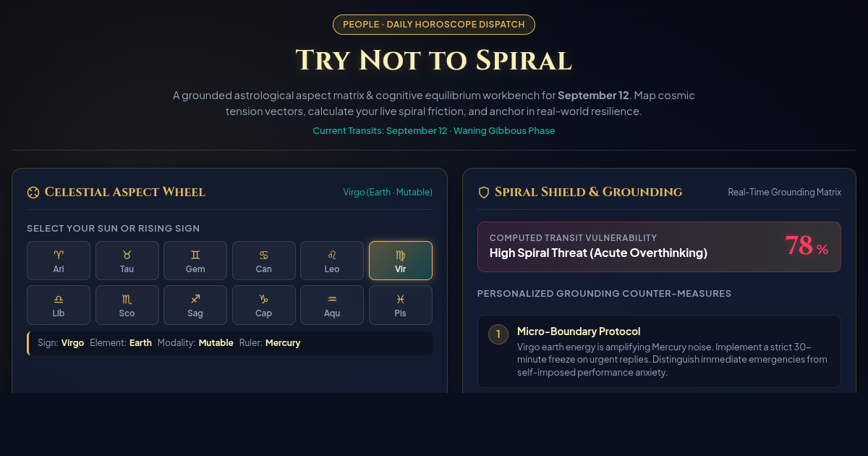The width and height of the screenshot is (868, 456).
Task: Pick the Scorpio sign button
Action: pyautogui.click(x=127, y=305)
